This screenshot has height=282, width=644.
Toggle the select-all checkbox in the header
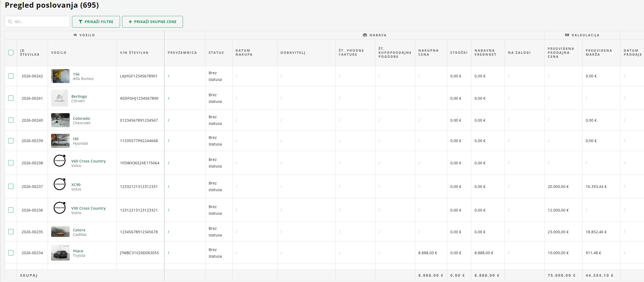pyautogui.click(x=11, y=52)
